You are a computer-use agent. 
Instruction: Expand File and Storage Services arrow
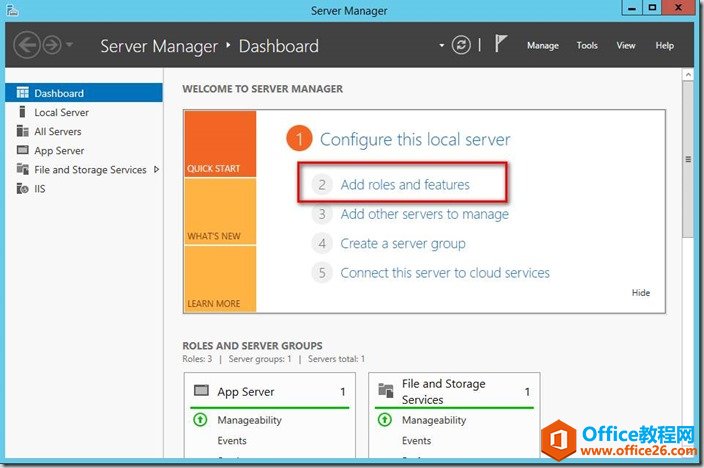tap(156, 169)
